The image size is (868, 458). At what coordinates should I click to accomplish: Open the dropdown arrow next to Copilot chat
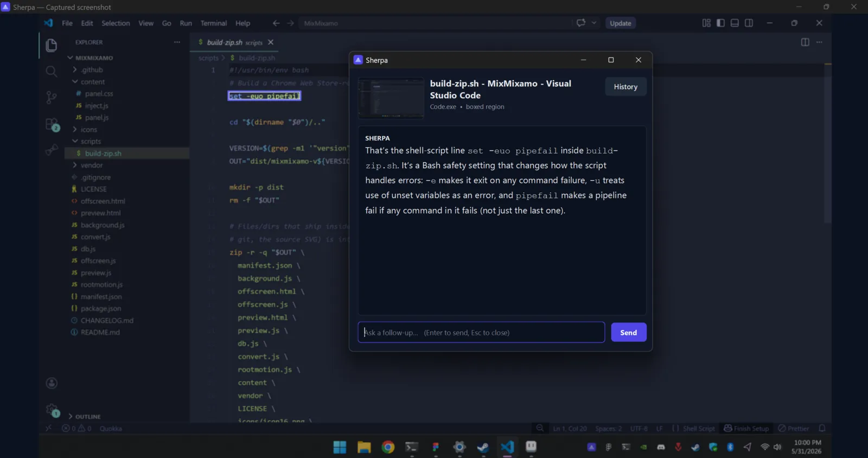pyautogui.click(x=594, y=23)
